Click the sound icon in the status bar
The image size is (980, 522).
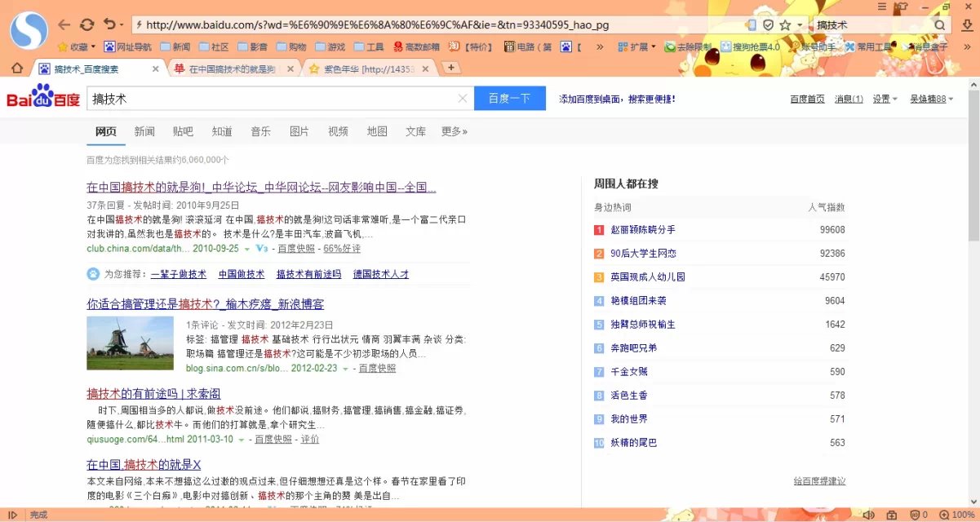(x=868, y=515)
